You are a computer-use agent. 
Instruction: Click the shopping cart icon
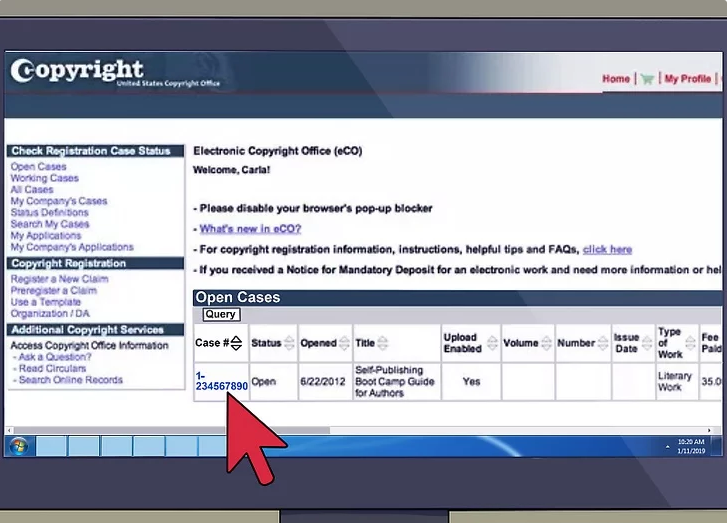pos(648,79)
